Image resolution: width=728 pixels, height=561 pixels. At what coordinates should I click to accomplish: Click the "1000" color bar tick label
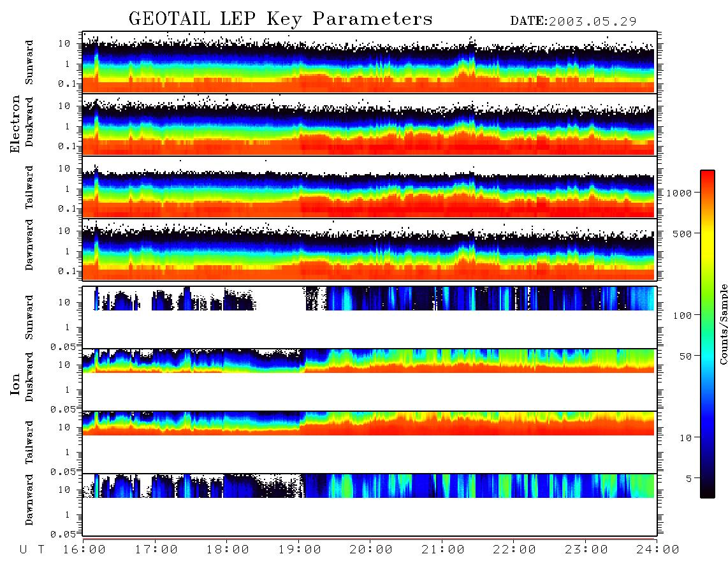[x=678, y=193]
